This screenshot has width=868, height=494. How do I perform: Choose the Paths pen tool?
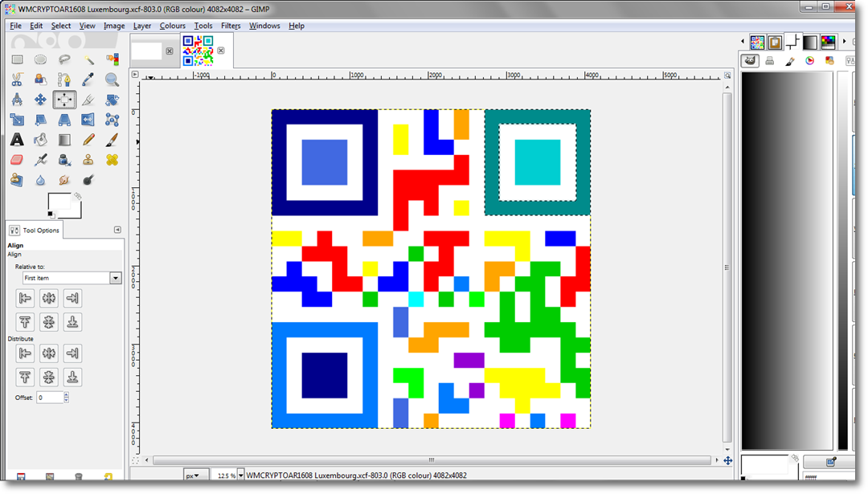pyautogui.click(x=64, y=80)
